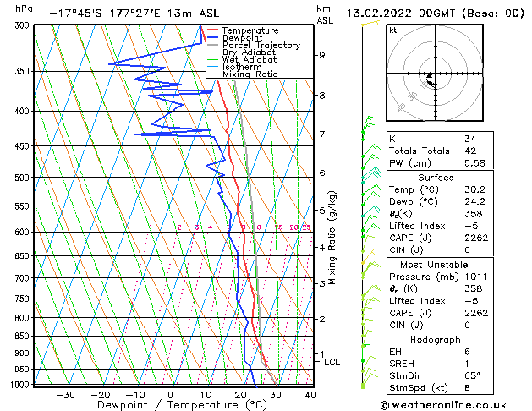Click the surface Temp value 30.2
Image resolution: width=532 pixels, height=411 pixels.
(474, 189)
